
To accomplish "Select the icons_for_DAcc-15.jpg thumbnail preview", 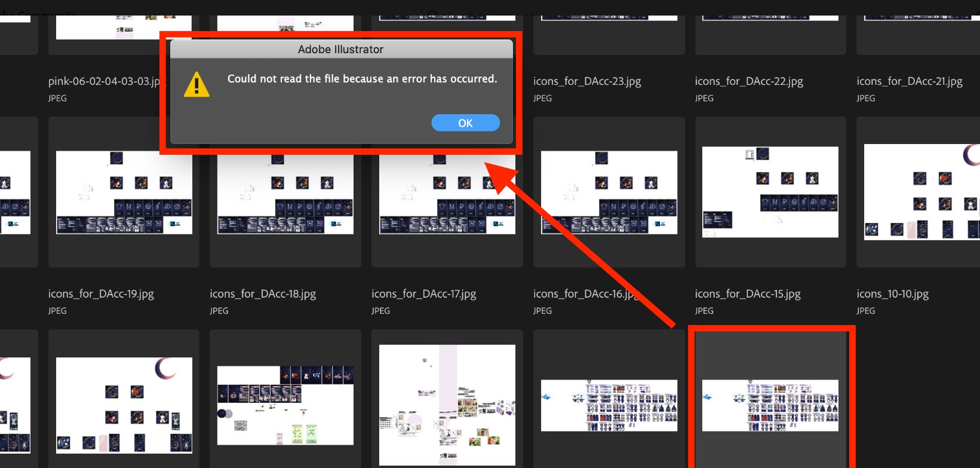I will (770, 192).
